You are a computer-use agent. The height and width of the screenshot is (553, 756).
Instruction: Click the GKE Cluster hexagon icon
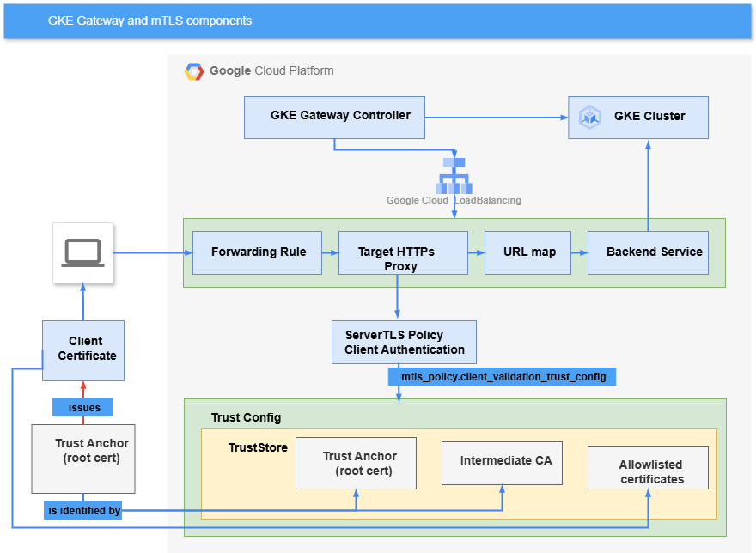(589, 117)
